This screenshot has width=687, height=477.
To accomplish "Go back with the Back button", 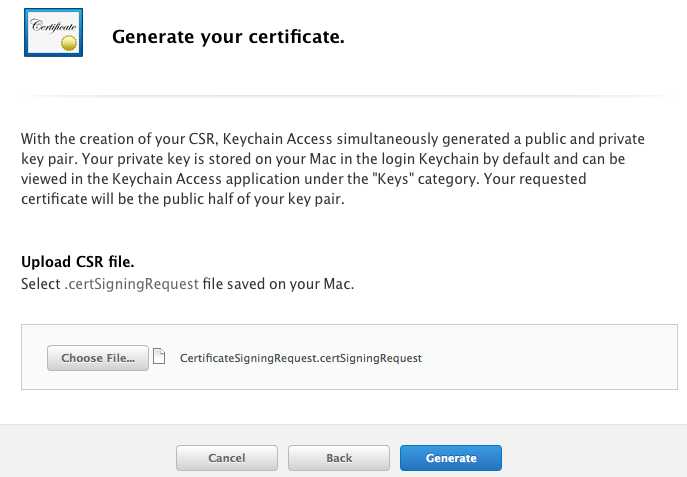I will point(339,458).
